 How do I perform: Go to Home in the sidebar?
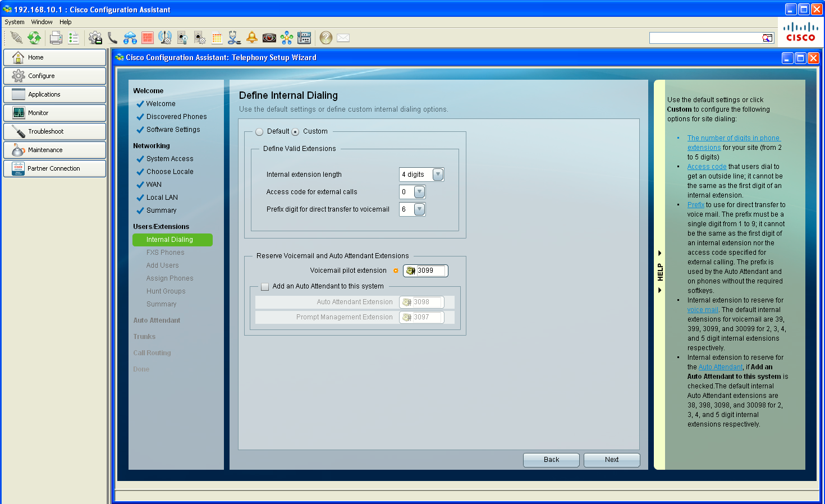[54, 57]
